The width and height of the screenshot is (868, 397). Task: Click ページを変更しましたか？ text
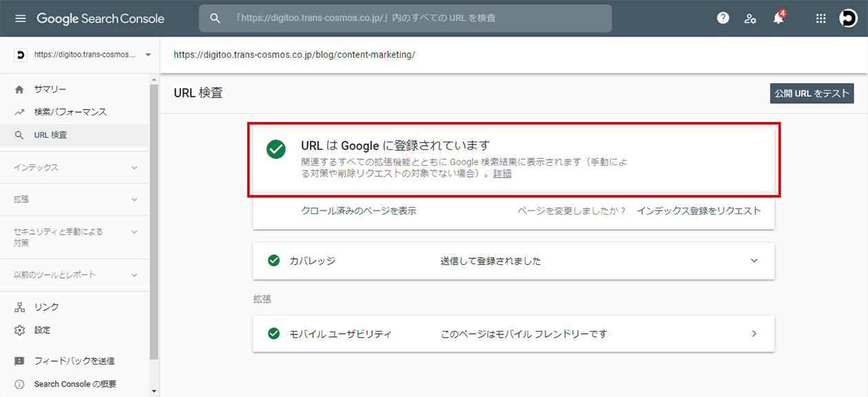pyautogui.click(x=572, y=211)
